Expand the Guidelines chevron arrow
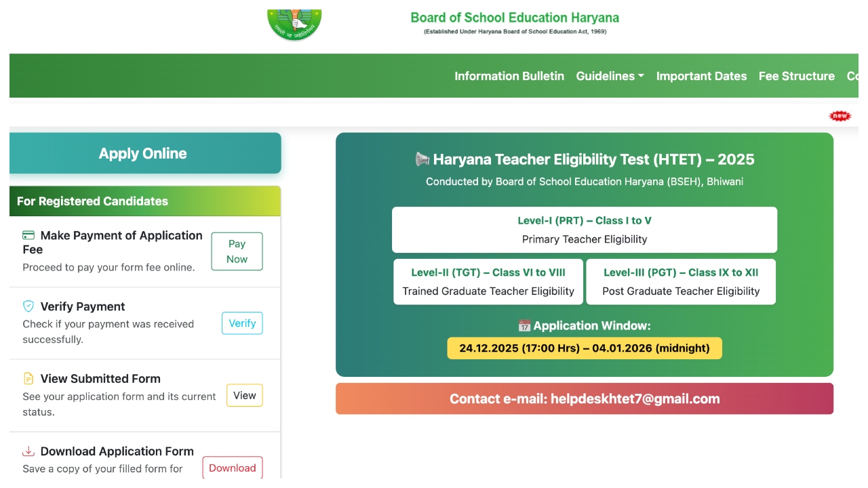 coord(641,77)
